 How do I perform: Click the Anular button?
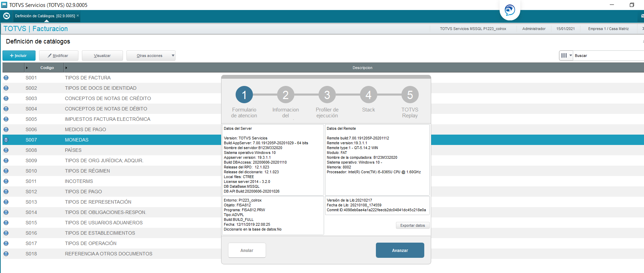coord(247,250)
